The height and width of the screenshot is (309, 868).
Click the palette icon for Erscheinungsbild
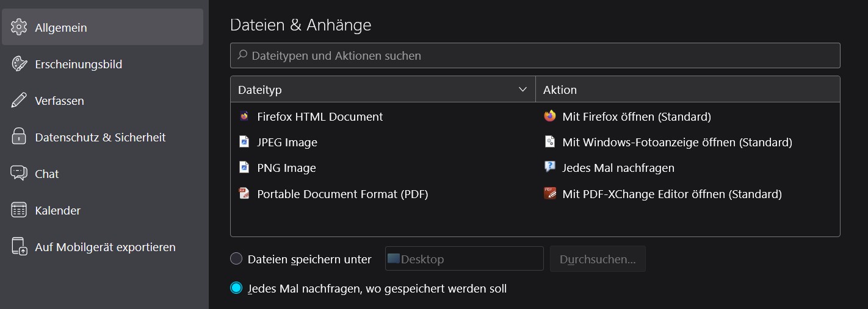tap(20, 64)
